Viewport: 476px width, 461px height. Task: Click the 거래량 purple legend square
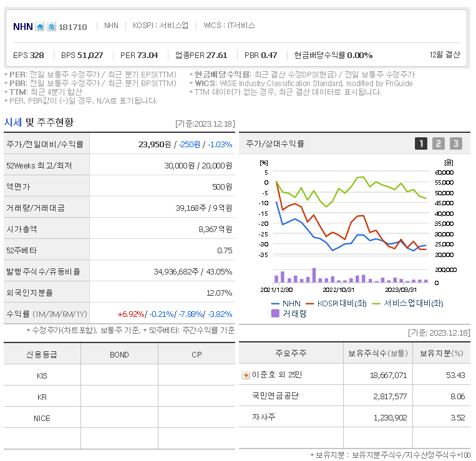(275, 314)
